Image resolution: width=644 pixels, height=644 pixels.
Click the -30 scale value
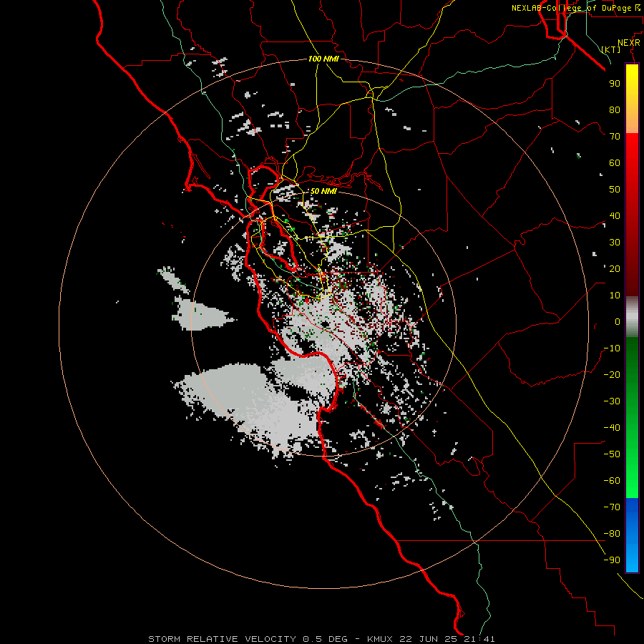[x=612, y=401]
